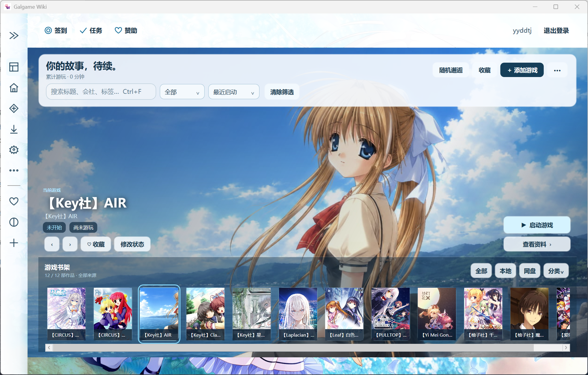Expand the 分类 category dropdown
The width and height of the screenshot is (588, 375).
(556, 271)
